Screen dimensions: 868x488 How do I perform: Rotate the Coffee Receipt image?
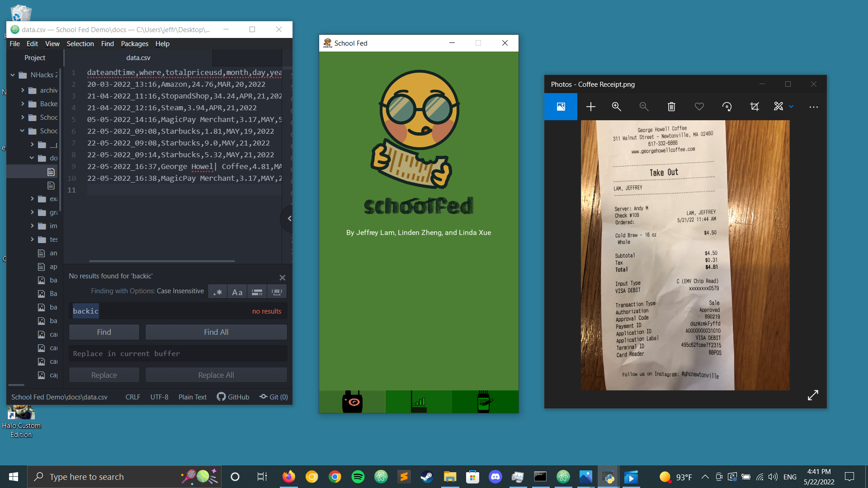(x=727, y=107)
